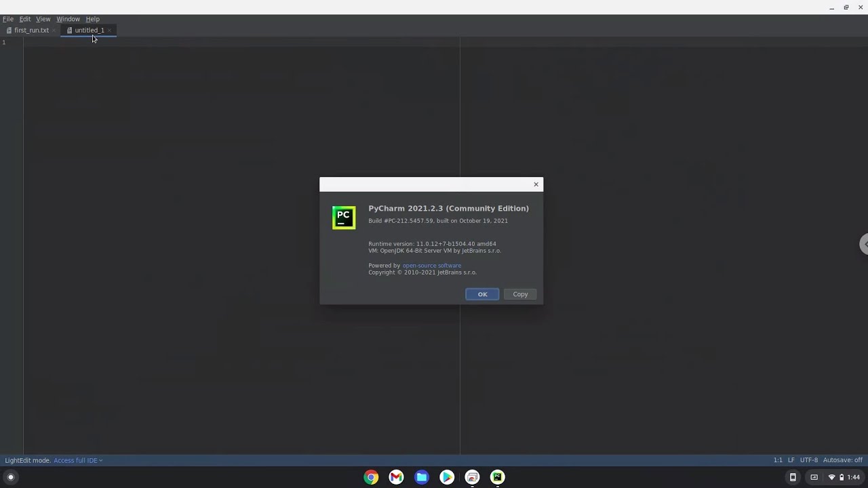This screenshot has height=488, width=868.
Task: Click the PyCharm logo in the About dialog
Action: click(x=344, y=218)
